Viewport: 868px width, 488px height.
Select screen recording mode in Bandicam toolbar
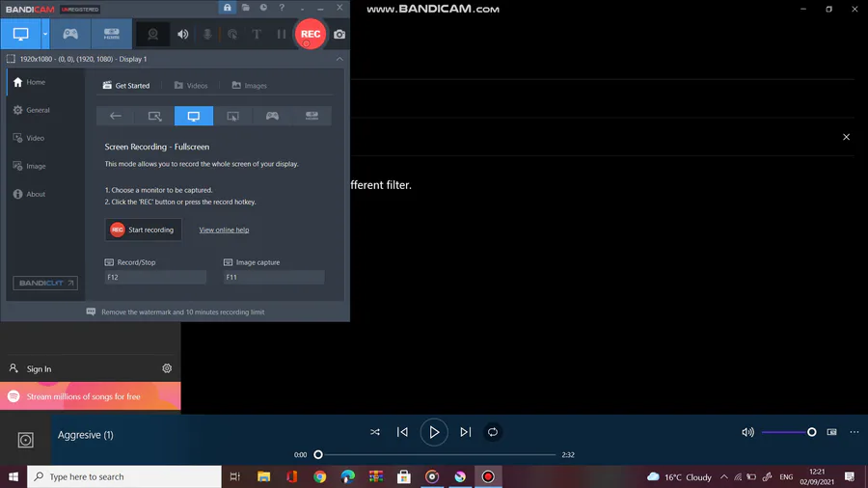click(21, 34)
